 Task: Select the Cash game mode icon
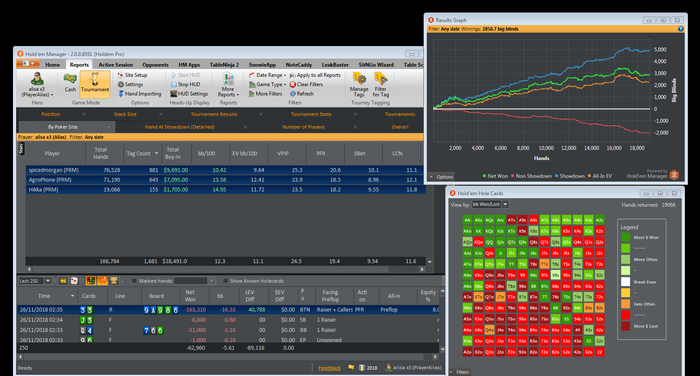(x=70, y=83)
